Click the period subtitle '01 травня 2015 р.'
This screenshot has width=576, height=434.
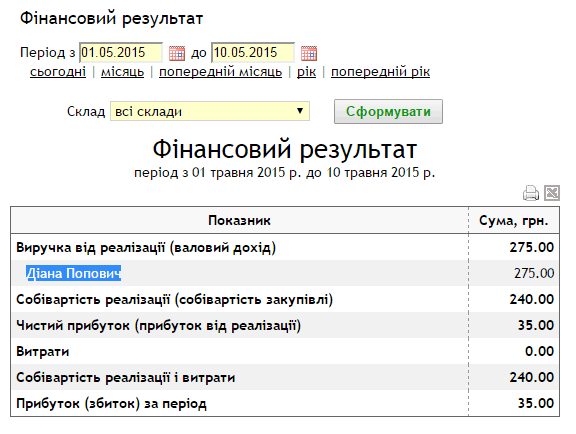click(x=246, y=172)
